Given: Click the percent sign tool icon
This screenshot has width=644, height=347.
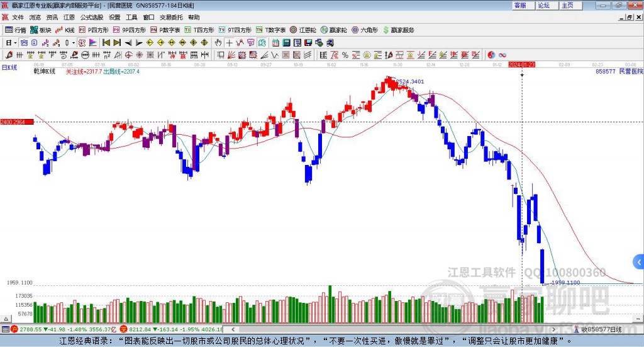Looking at the screenshot, I should [x=345, y=55].
